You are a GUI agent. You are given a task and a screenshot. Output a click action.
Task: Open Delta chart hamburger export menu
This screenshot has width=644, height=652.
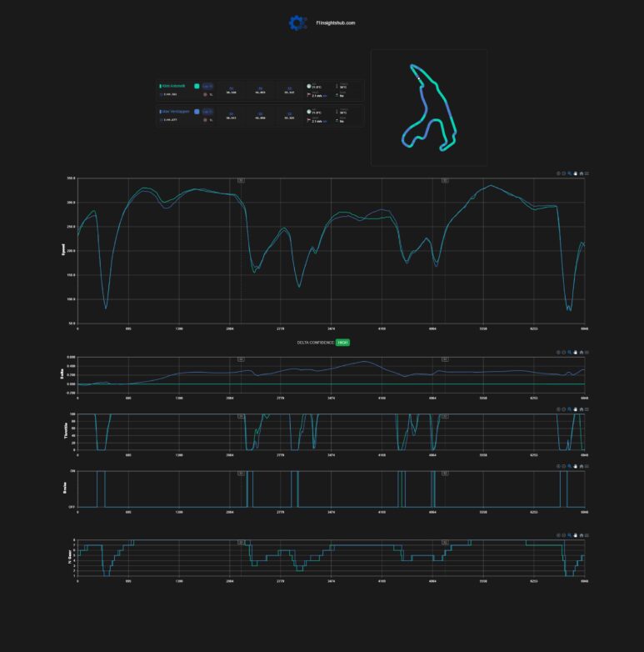587,352
